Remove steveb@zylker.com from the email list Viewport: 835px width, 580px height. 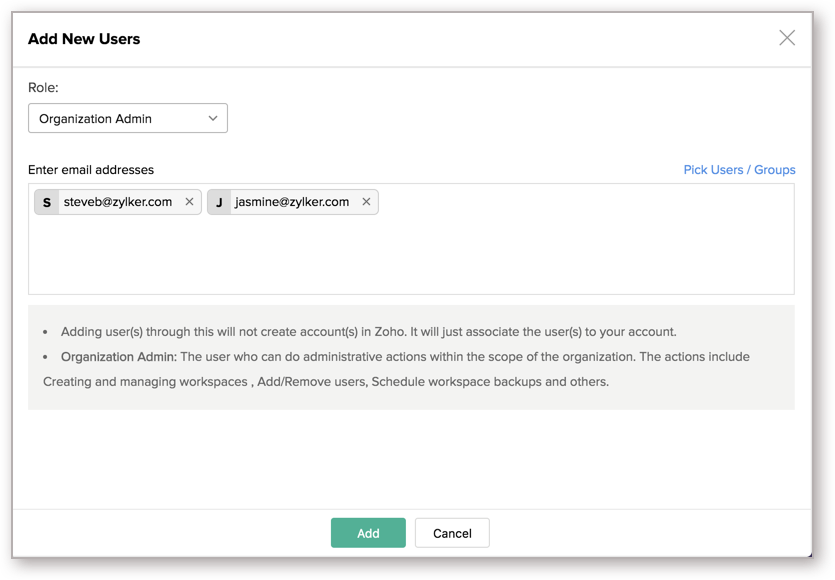point(189,202)
